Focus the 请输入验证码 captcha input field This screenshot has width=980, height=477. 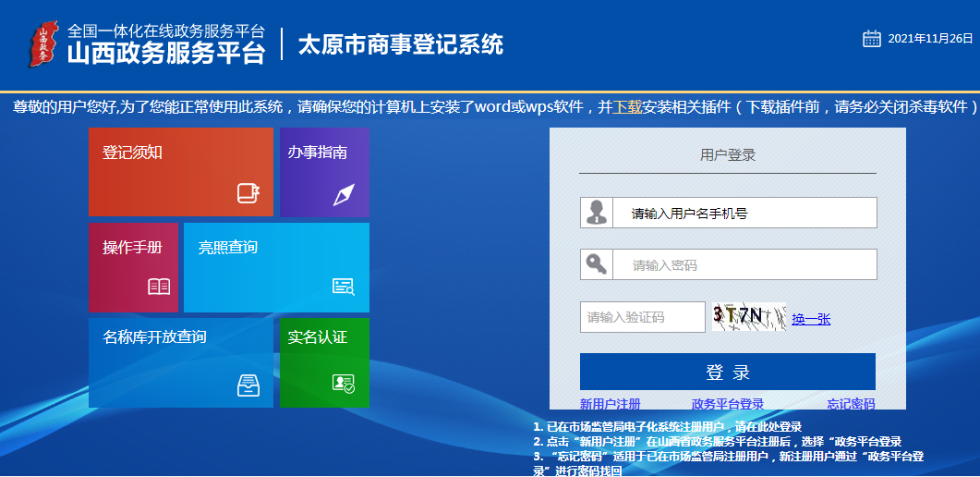[x=643, y=317]
